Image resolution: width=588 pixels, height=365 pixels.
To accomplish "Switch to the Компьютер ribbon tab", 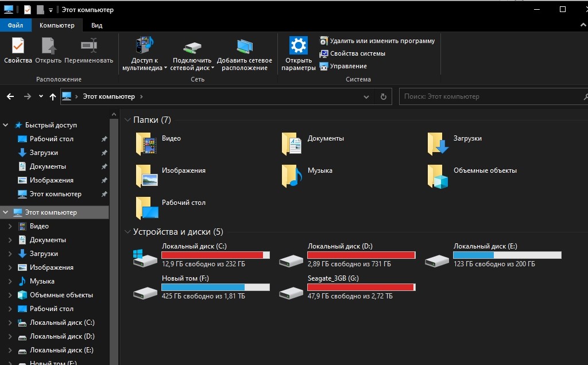I will 57,25.
